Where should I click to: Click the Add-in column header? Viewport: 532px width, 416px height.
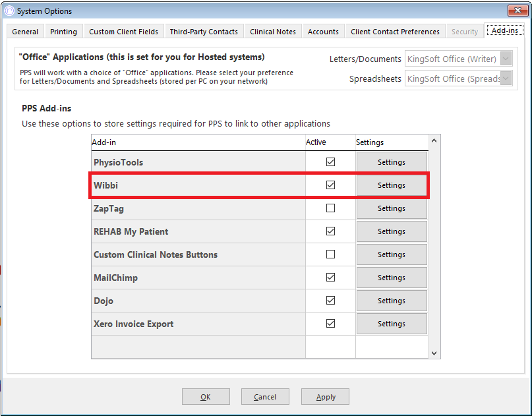[198, 142]
